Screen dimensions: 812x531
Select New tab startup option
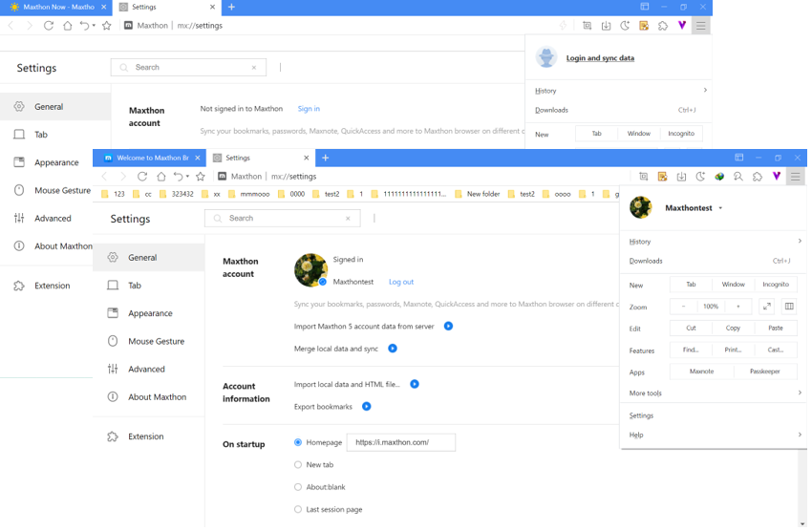298,465
